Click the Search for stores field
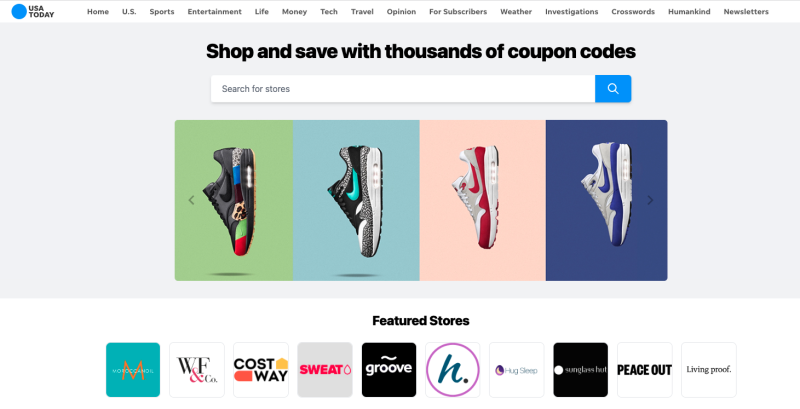 (x=403, y=89)
